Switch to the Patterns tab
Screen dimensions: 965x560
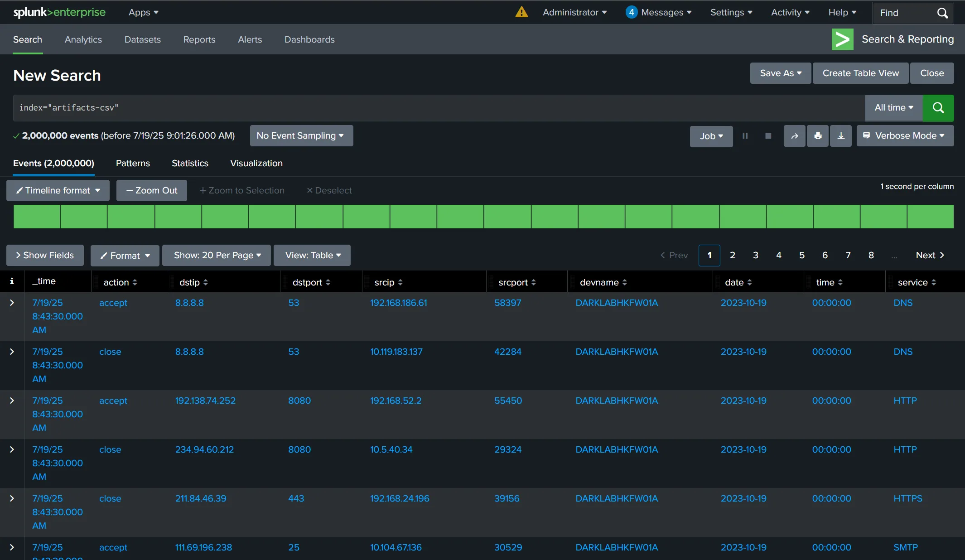[133, 163]
